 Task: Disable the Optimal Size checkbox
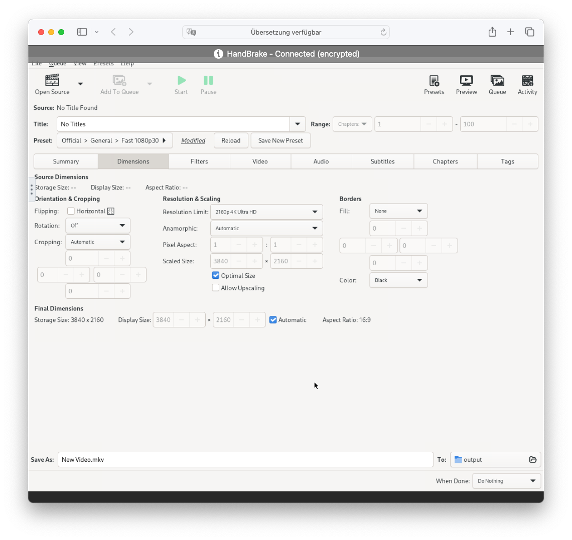[215, 275]
